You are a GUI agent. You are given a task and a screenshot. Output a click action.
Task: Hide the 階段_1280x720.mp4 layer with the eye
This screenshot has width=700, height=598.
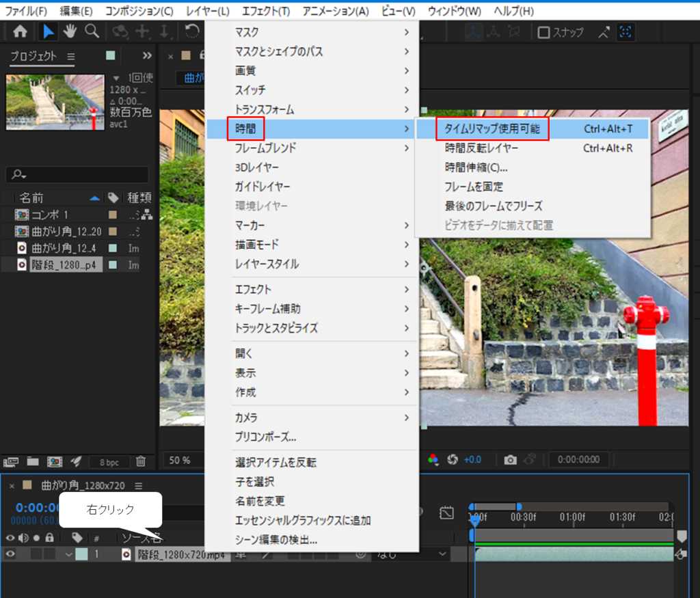tap(10, 554)
